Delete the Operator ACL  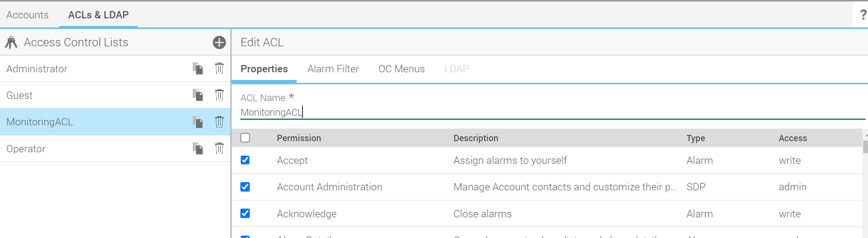pyautogui.click(x=219, y=148)
